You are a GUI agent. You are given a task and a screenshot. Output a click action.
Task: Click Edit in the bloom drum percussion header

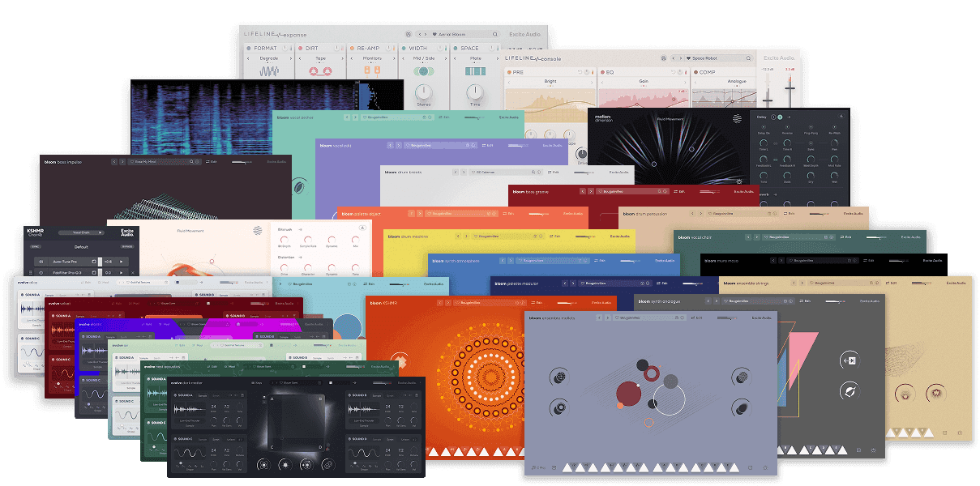pos(790,214)
